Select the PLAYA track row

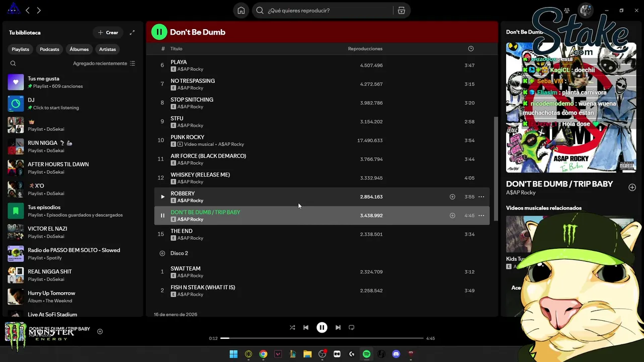click(321, 65)
